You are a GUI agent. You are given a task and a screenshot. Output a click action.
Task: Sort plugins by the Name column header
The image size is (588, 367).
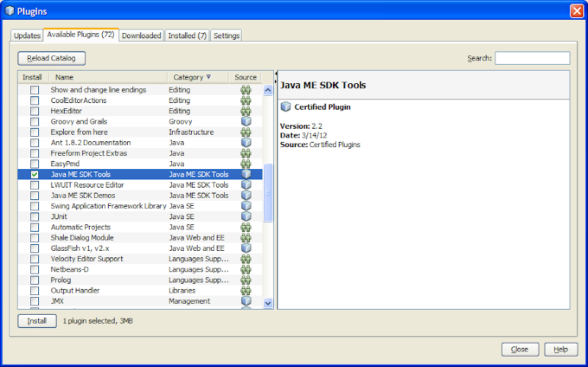[108, 77]
